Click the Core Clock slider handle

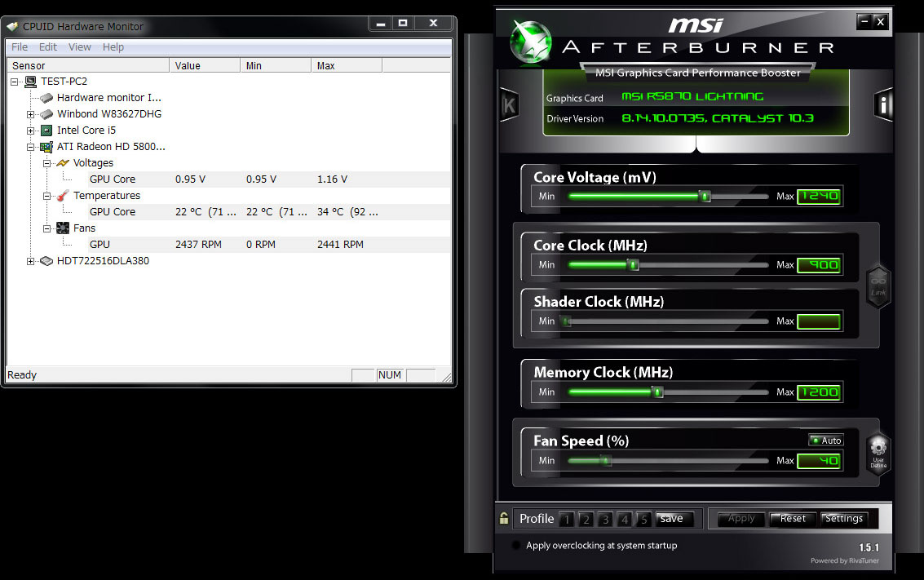tap(634, 264)
